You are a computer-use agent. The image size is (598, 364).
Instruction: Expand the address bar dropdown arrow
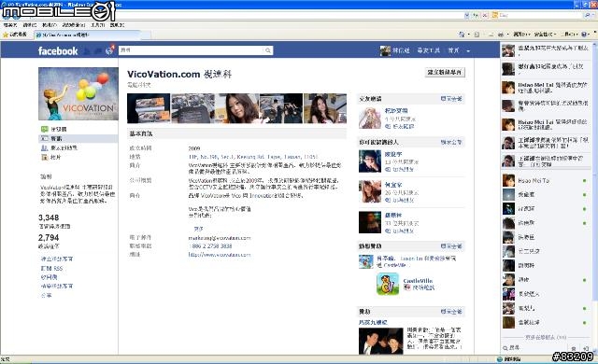point(467,15)
